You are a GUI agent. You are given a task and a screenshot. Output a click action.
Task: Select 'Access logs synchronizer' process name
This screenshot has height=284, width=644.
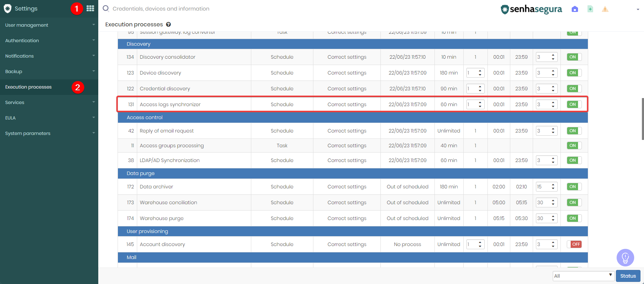(x=170, y=104)
